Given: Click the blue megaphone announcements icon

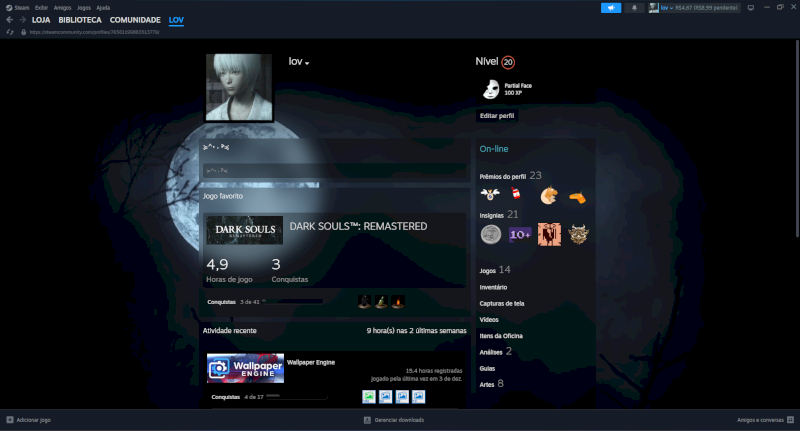Looking at the screenshot, I should tap(611, 8).
